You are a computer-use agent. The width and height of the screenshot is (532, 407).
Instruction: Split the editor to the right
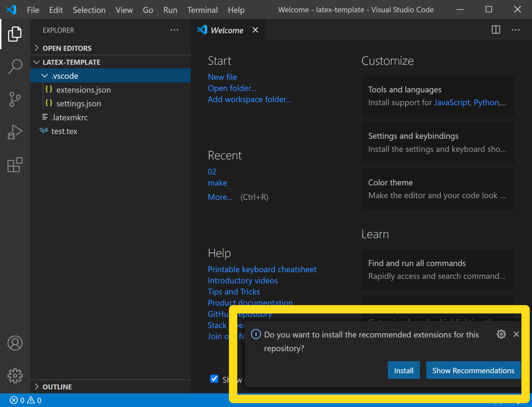click(496, 30)
